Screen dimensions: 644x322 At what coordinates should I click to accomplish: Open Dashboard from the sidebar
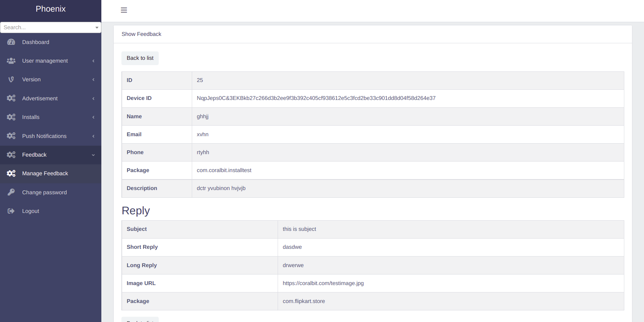pyautogui.click(x=51, y=42)
